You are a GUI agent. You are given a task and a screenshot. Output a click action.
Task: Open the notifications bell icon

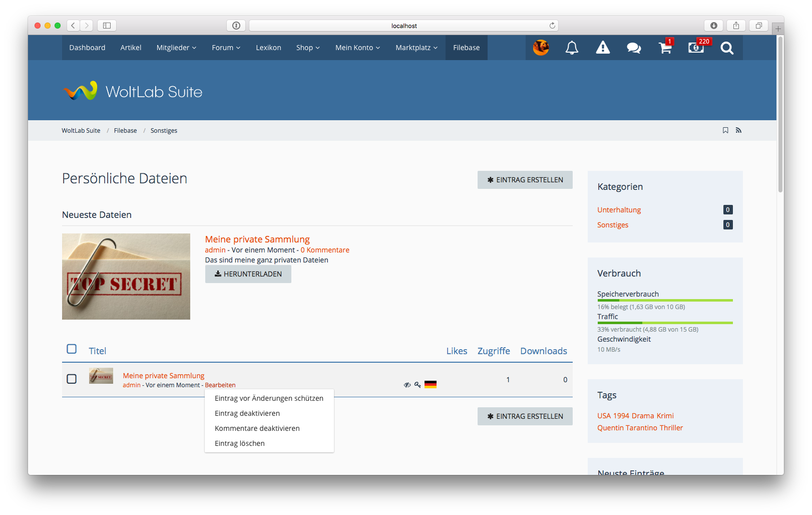pos(572,48)
